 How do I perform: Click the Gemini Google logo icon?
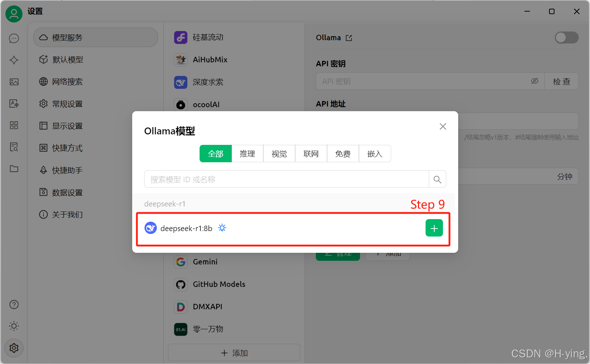pos(181,262)
